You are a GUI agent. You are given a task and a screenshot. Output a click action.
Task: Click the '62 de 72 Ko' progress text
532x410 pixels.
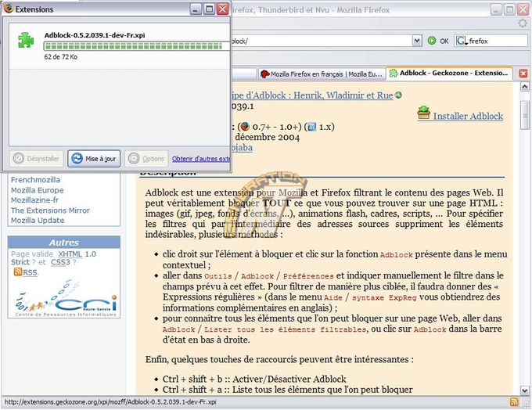pyautogui.click(x=61, y=57)
